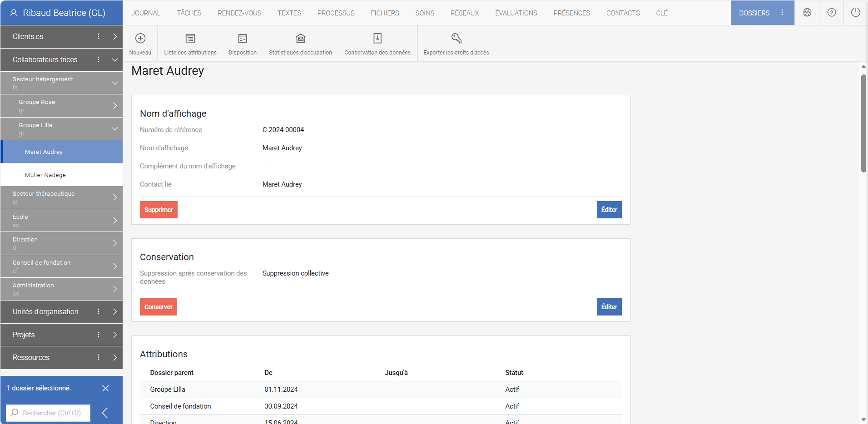
Task: Open the globe www icon
Action: pos(807,13)
